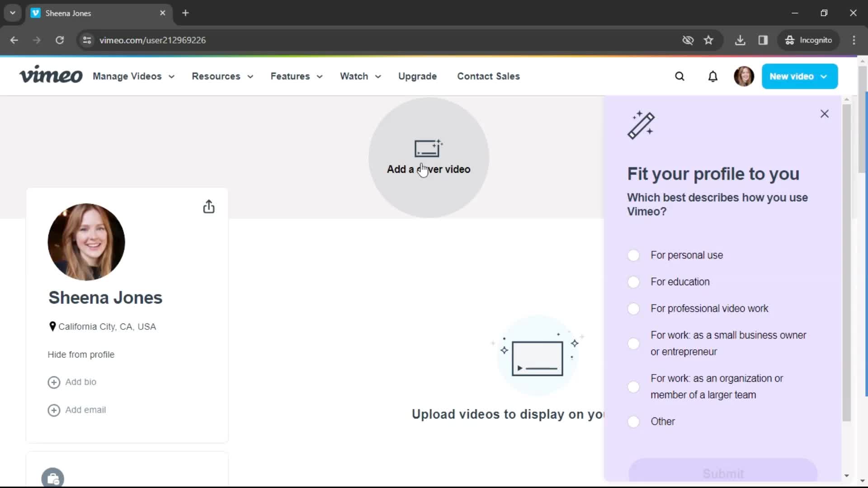Click the cover video icon
The height and width of the screenshot is (488, 868).
[x=428, y=148]
